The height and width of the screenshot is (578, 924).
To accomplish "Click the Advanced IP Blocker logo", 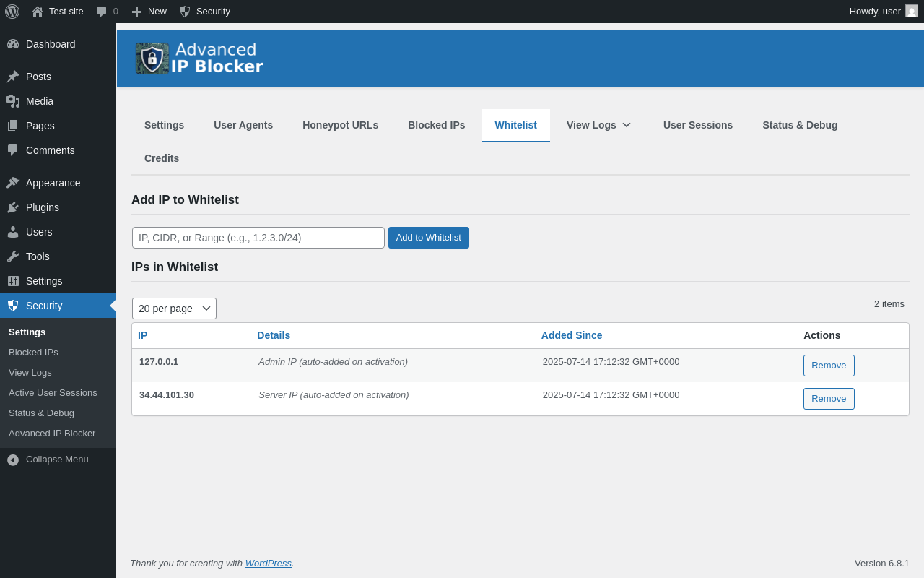I will 199,59.
